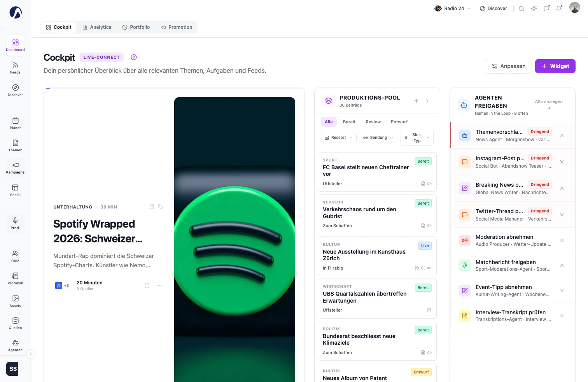Click the tag icon on Unterhaltung card
This screenshot has height=382, width=588.
pos(161,207)
